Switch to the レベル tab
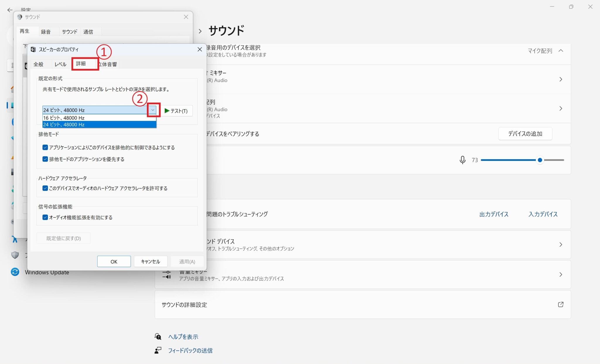 [x=60, y=64]
